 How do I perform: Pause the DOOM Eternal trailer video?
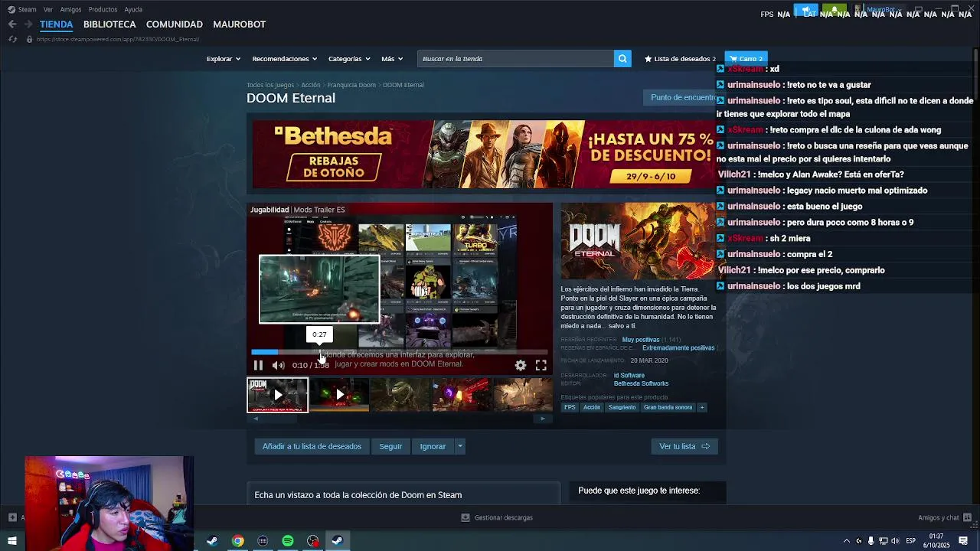tap(258, 366)
